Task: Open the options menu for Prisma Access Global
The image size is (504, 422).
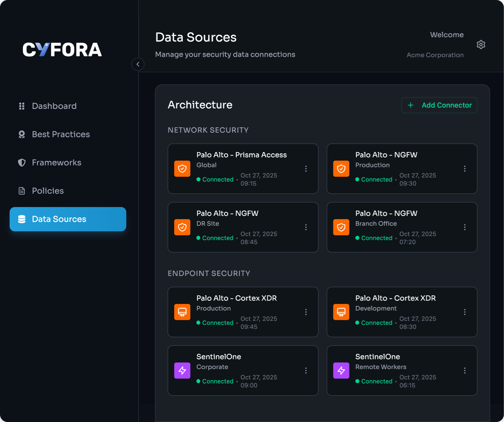Action: [x=306, y=169]
